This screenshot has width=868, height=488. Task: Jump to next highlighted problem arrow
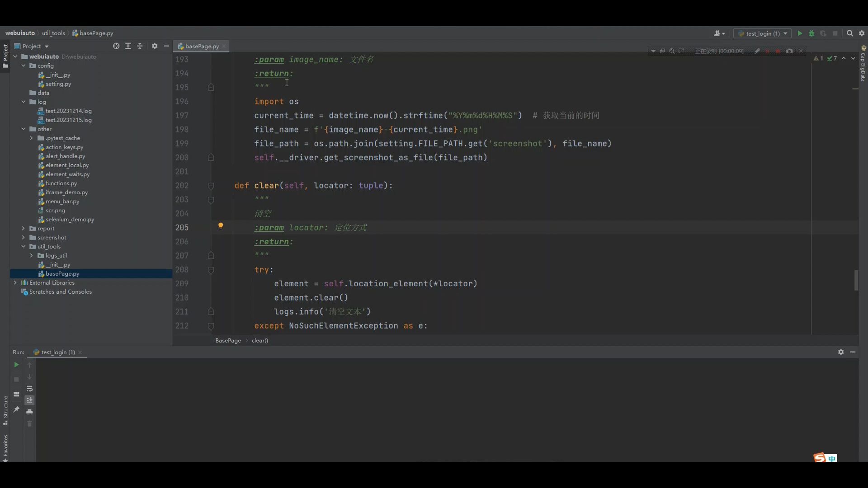853,58
